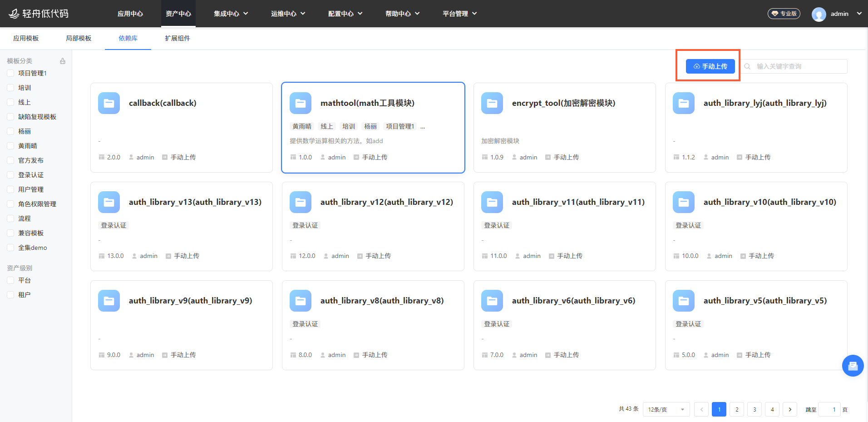868x422 pixels.
Task: Click the 轻舟低代码 logo
Action: tap(39, 14)
